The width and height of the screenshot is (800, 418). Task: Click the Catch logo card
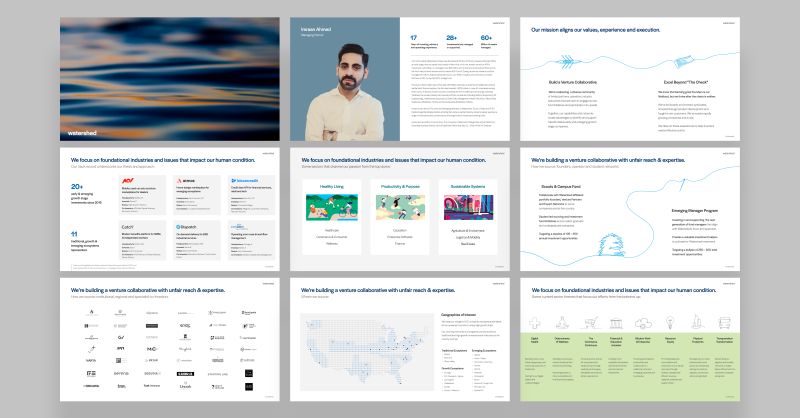click(x=142, y=240)
